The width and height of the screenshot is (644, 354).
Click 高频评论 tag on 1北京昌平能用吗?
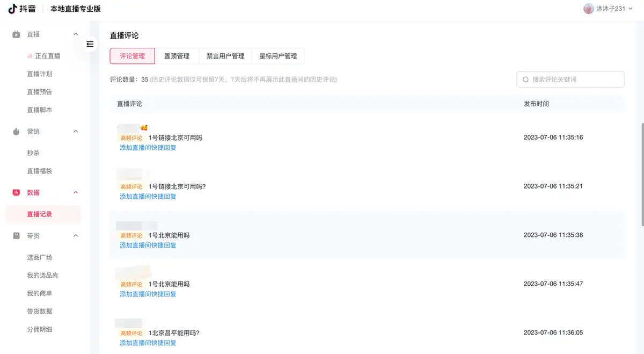coord(131,333)
